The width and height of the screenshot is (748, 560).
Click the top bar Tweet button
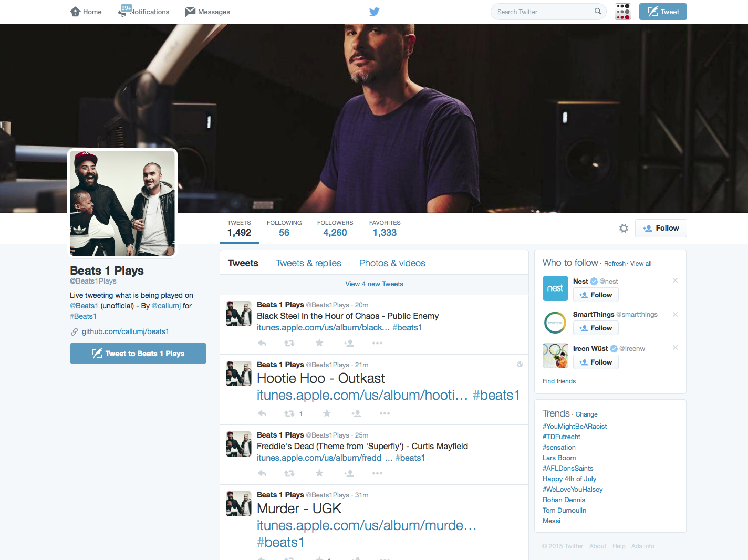pyautogui.click(x=663, y=12)
